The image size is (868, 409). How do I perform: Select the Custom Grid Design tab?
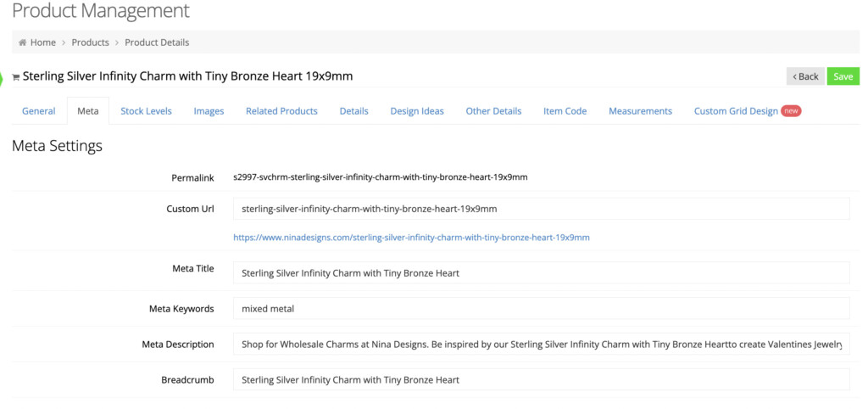click(736, 111)
